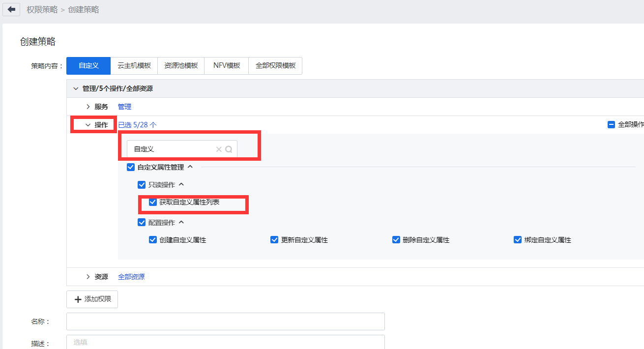Uncheck 获取自定义属性列表 checkbox
The height and width of the screenshot is (349, 644).
point(153,202)
